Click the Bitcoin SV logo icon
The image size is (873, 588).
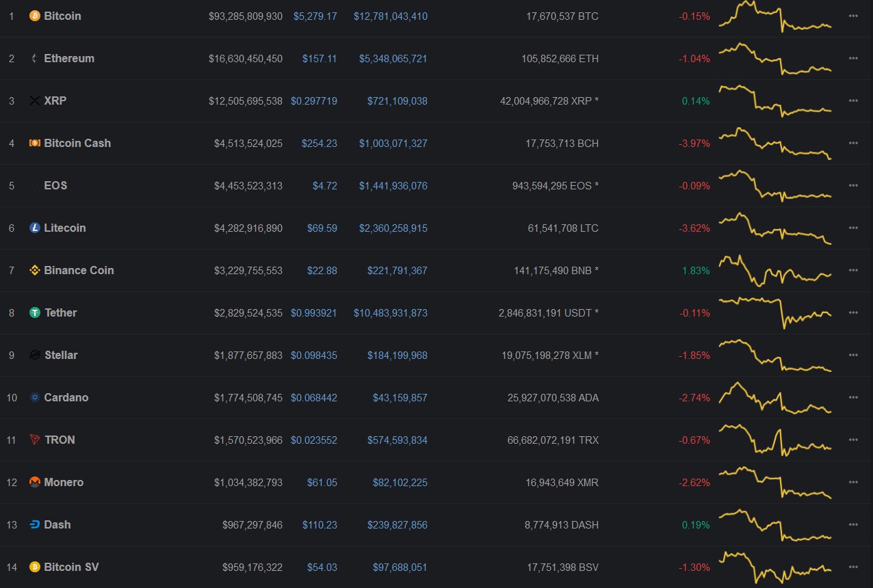coord(35,567)
